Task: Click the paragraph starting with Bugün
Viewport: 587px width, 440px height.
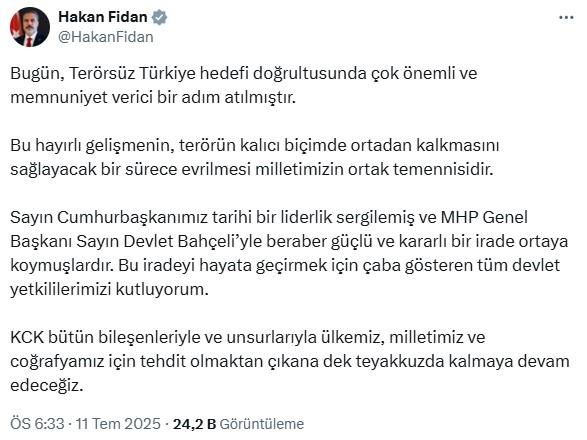Action: point(244,85)
